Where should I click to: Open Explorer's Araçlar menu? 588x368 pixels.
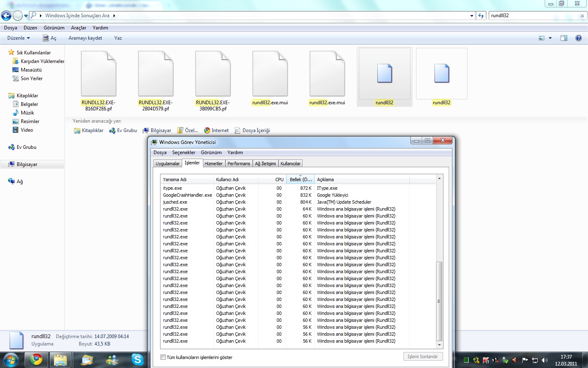(x=78, y=28)
